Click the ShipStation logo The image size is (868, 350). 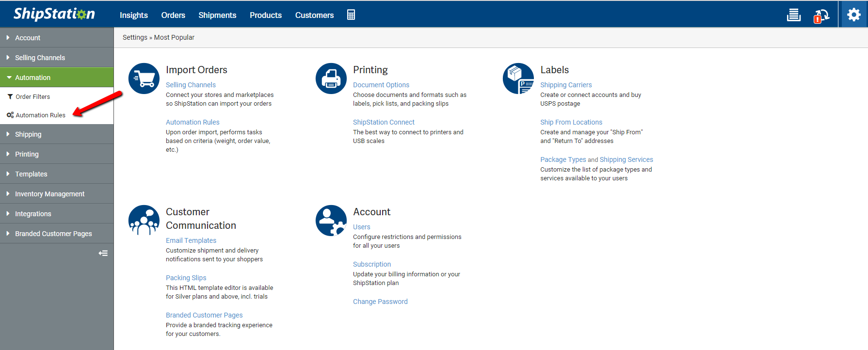(x=54, y=14)
